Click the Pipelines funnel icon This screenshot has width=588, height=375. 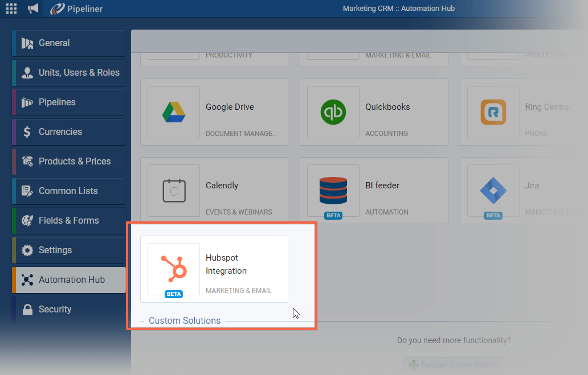coord(27,102)
